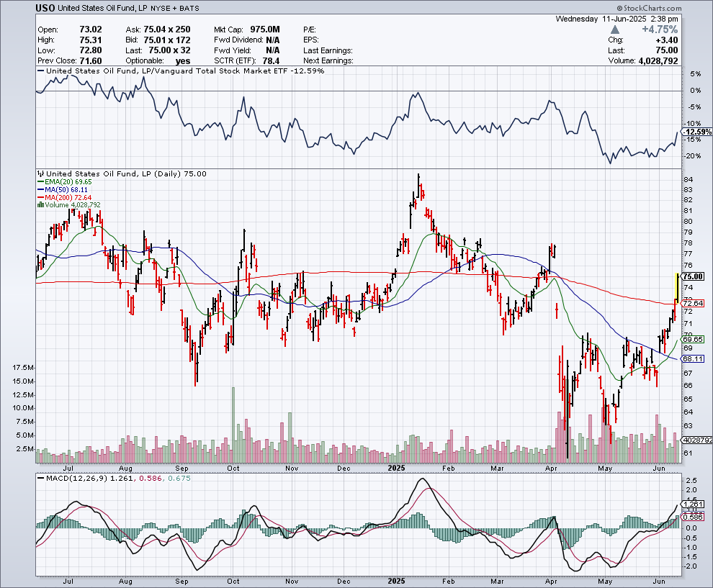Screen dimensions: 713x588
Task: Click the 69.65 EMA price tag
Action: pyautogui.click(x=694, y=340)
